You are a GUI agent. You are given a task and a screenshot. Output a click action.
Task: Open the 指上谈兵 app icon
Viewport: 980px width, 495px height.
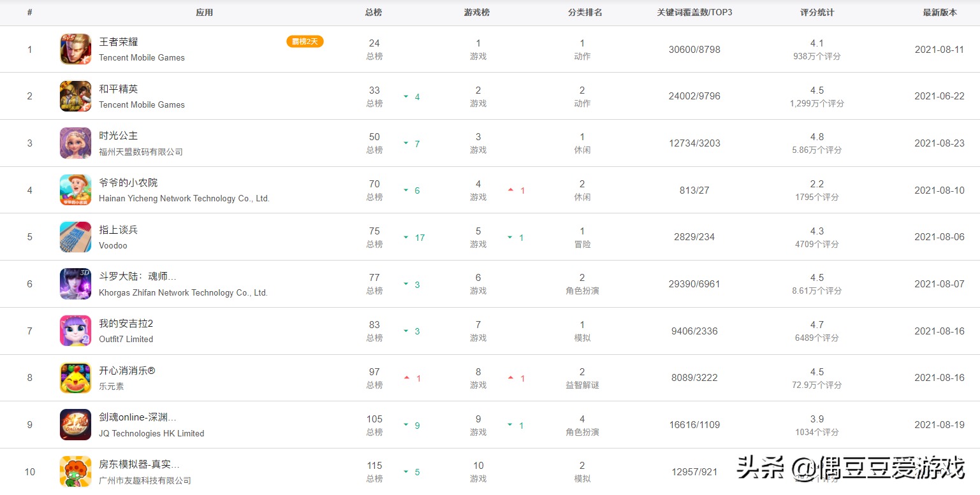pyautogui.click(x=76, y=237)
